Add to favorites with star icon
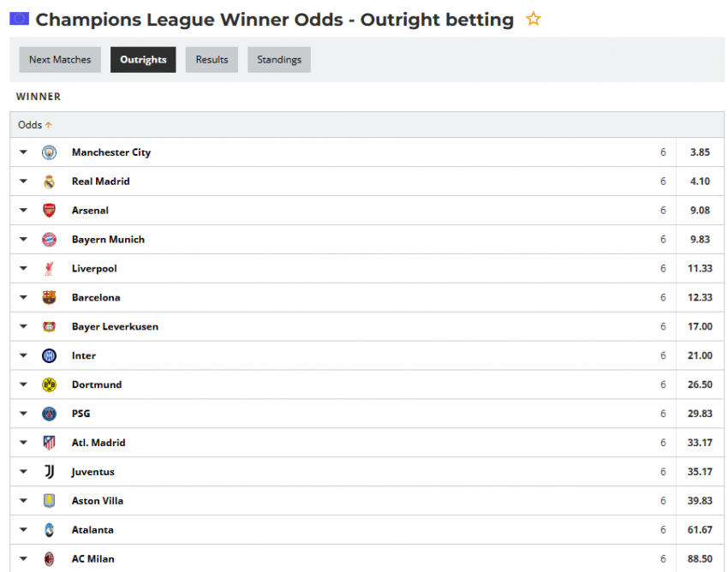728x572 pixels. 534,19
